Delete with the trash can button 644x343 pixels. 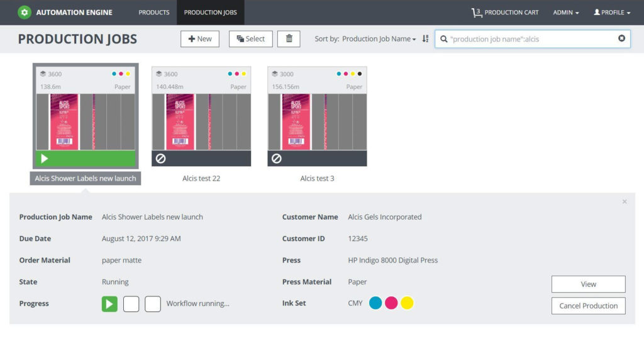coord(289,38)
